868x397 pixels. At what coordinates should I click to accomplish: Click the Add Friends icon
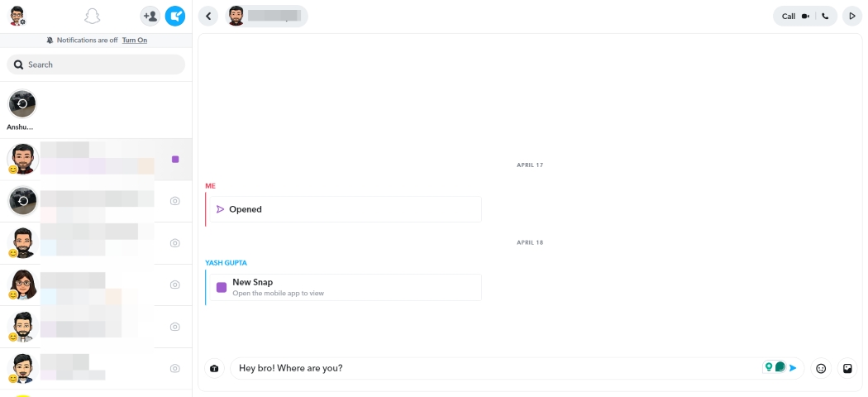point(150,16)
